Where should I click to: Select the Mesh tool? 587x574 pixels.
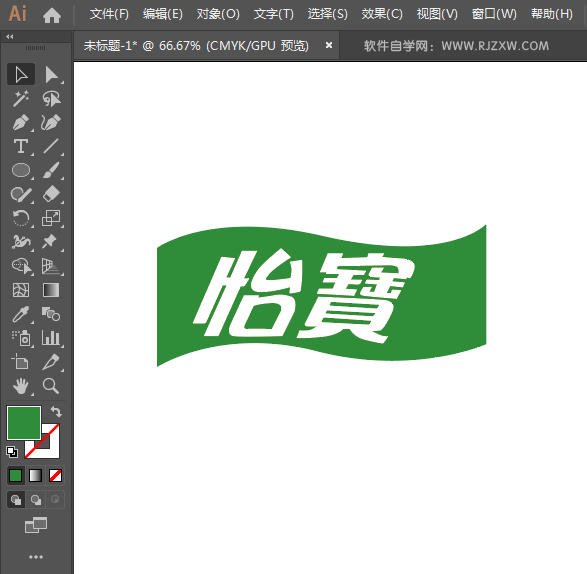(21, 290)
